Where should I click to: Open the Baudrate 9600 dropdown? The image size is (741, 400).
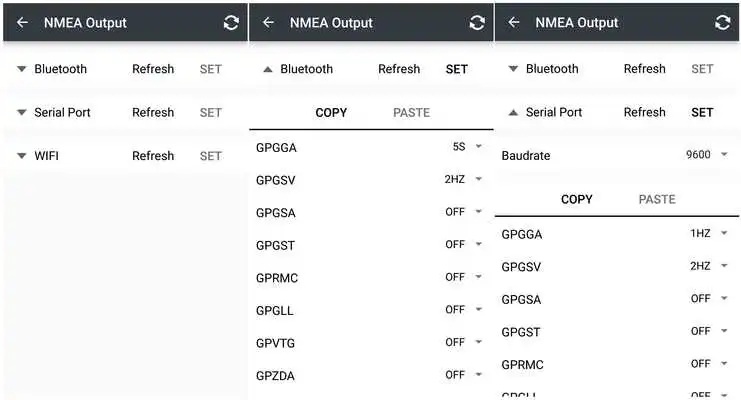pyautogui.click(x=708, y=155)
